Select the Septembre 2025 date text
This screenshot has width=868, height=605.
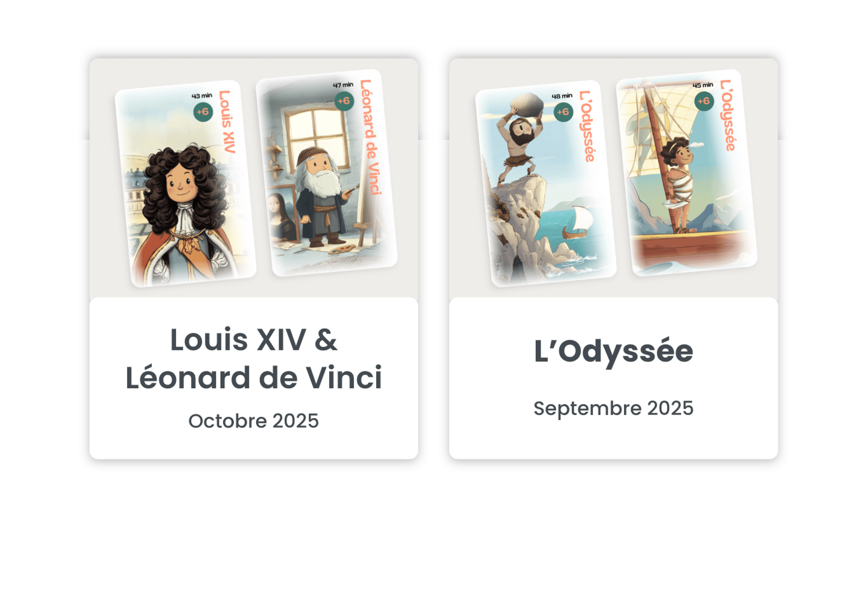click(x=613, y=408)
